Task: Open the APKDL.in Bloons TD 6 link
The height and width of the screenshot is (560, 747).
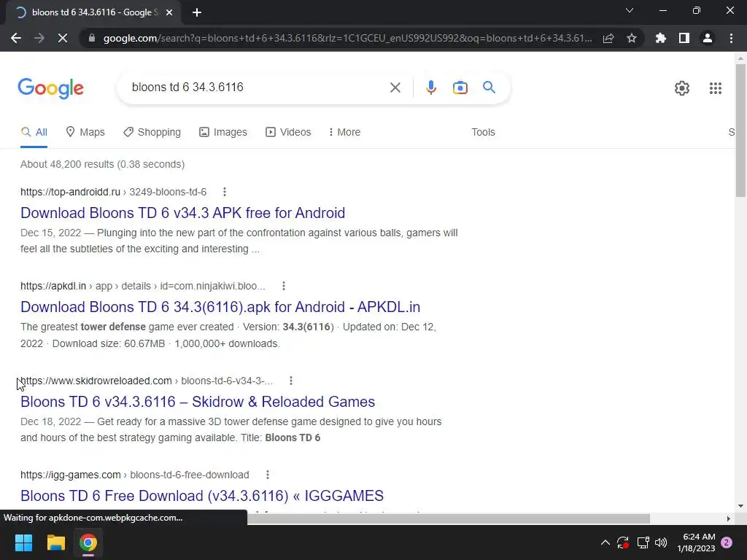Action: (220, 307)
